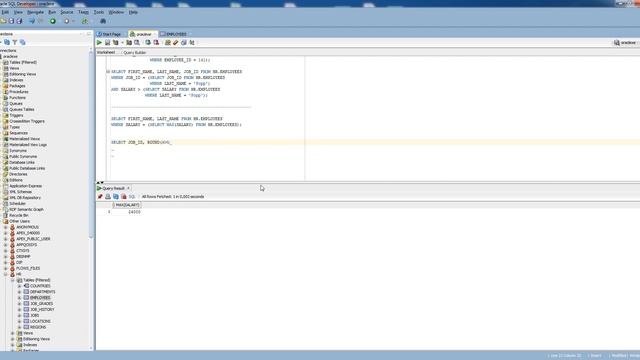Image resolution: width=640 pixels, height=360 pixels.
Task: Click the Run Script icon in worksheet toolbar
Action: [x=107, y=42]
